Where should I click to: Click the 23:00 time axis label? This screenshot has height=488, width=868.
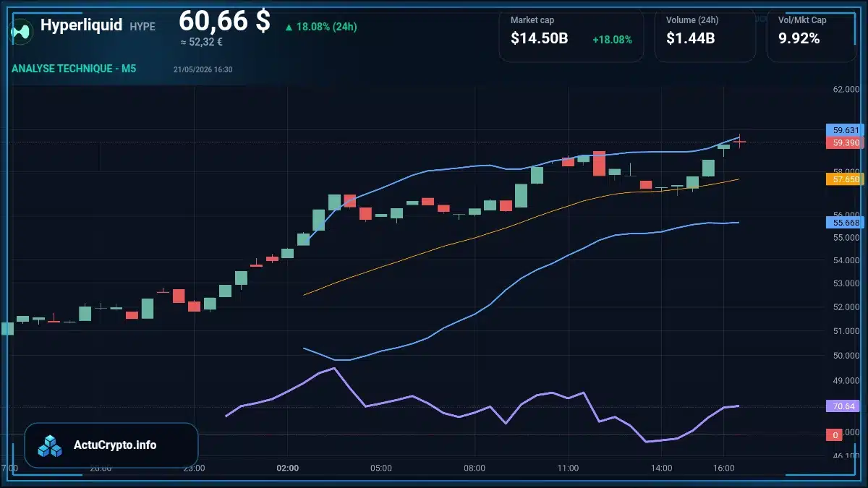[194, 468]
